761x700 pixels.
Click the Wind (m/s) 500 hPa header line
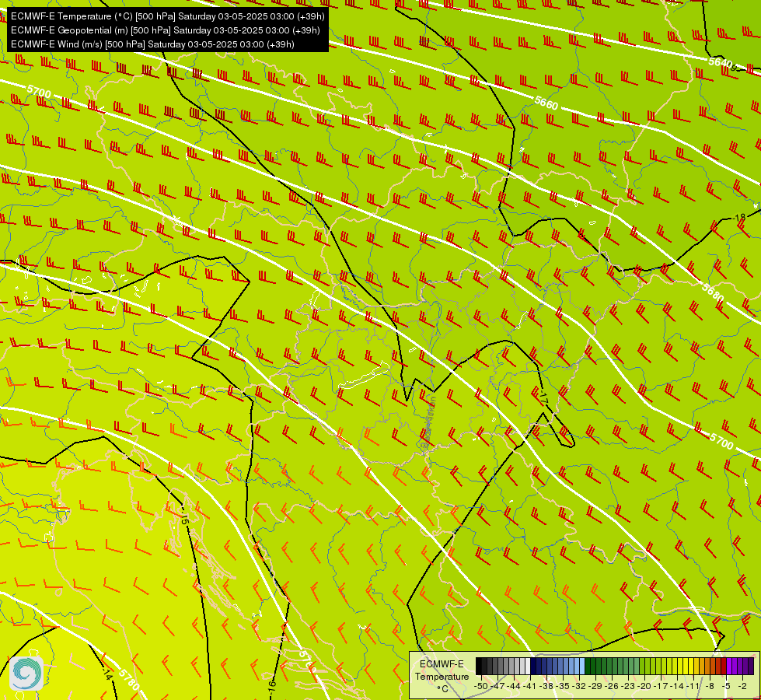click(152, 44)
